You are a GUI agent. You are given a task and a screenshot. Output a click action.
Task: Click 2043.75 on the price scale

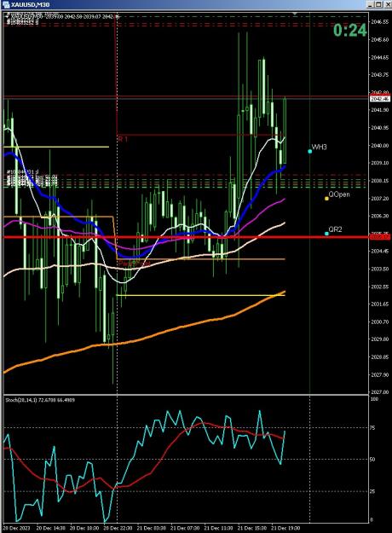(380, 75)
